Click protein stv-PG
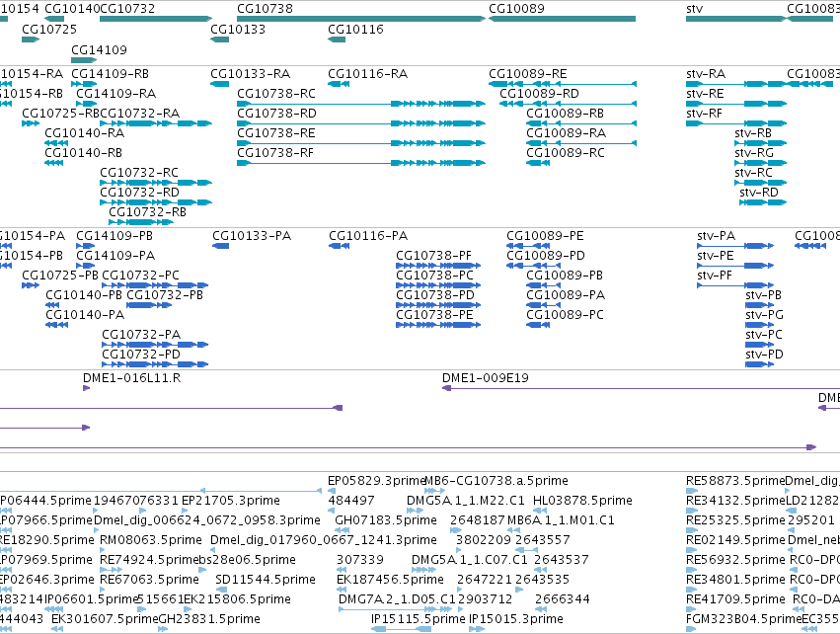 click(760, 325)
